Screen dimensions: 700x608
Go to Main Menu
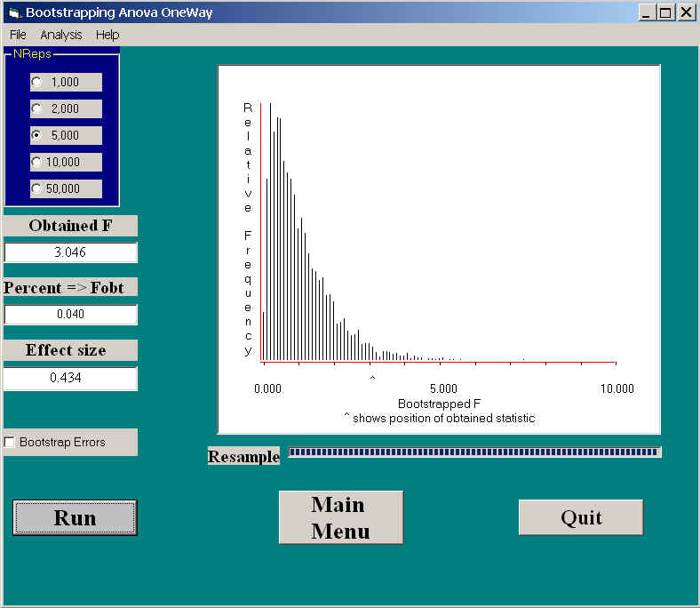click(x=340, y=517)
